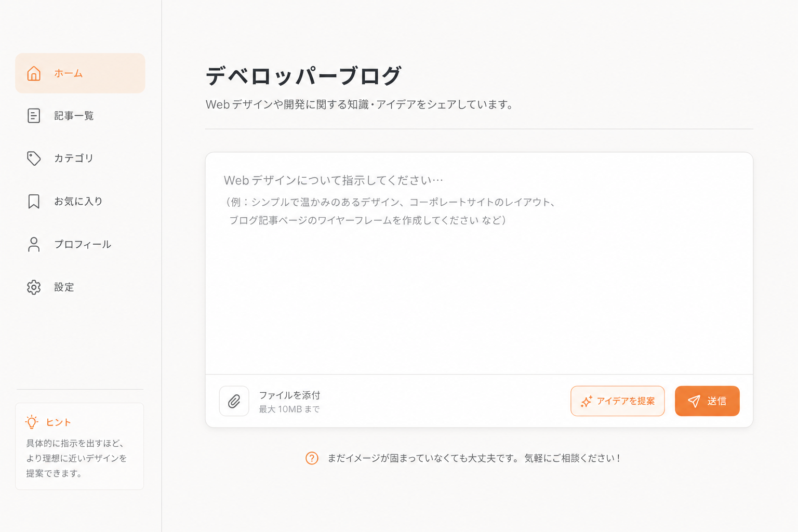The width and height of the screenshot is (798, 532).
Task: Click the question mark help icon
Action: click(312, 458)
